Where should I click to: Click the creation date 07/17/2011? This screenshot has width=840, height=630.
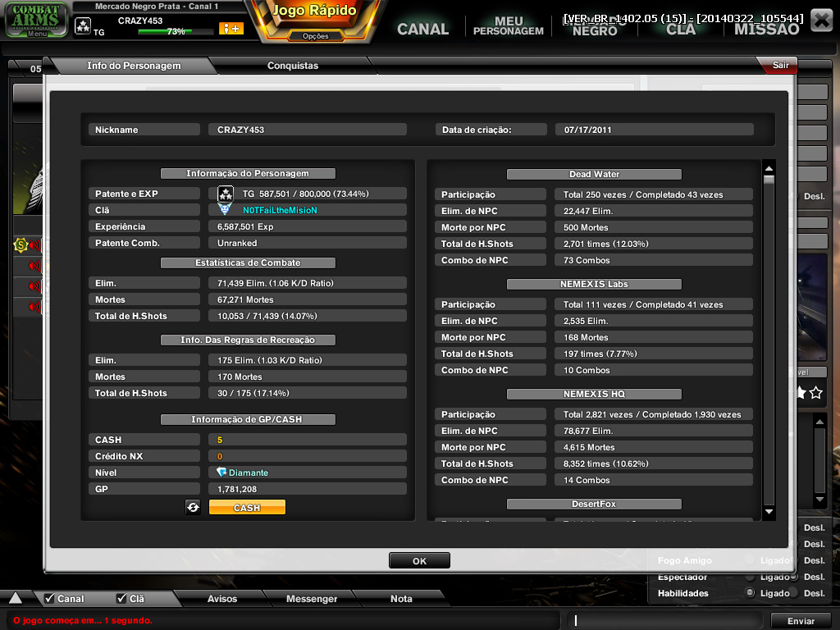pos(587,130)
